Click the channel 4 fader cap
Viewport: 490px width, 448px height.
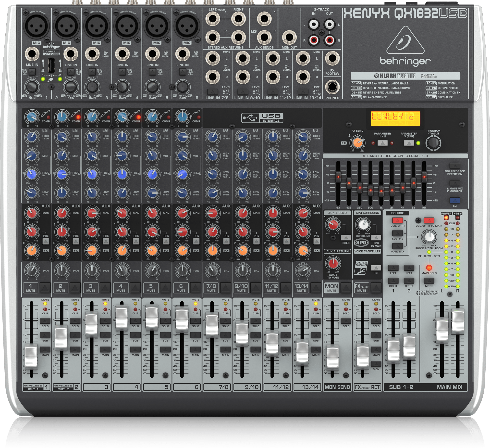pyautogui.click(x=122, y=317)
